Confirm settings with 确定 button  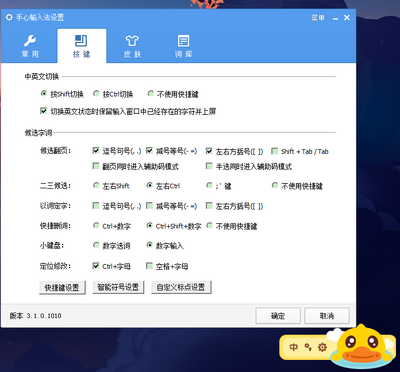278,316
